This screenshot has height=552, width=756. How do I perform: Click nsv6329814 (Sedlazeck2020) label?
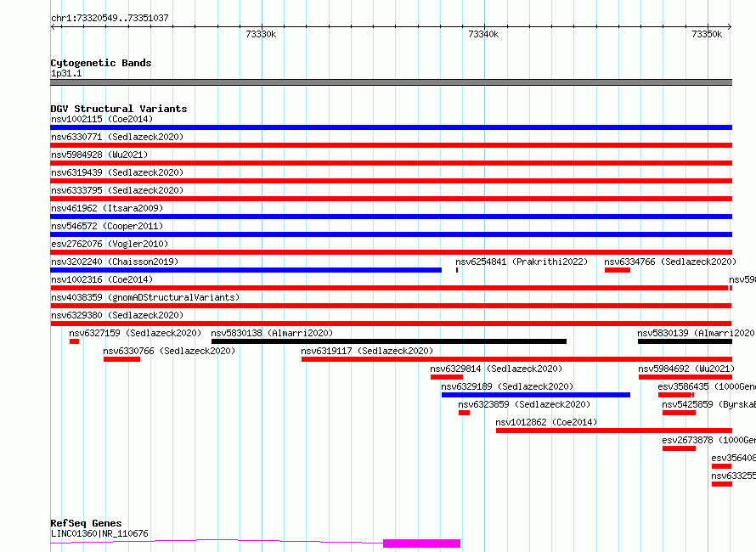[x=496, y=369]
